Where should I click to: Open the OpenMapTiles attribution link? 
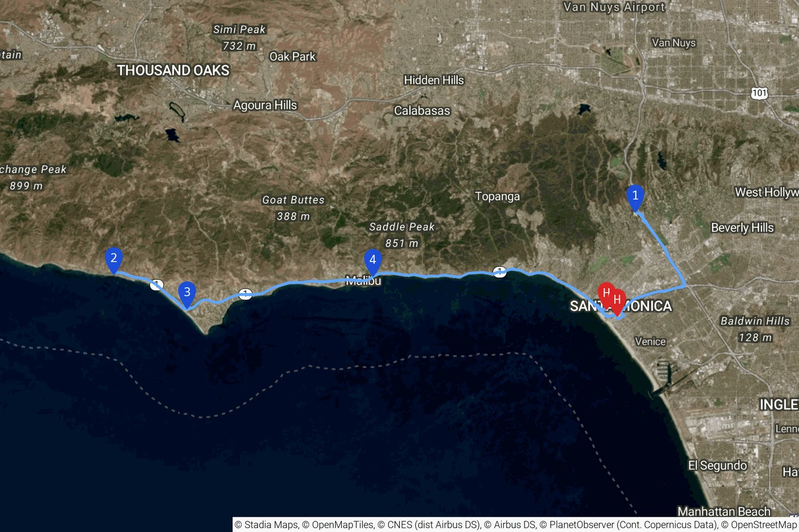pos(337,525)
